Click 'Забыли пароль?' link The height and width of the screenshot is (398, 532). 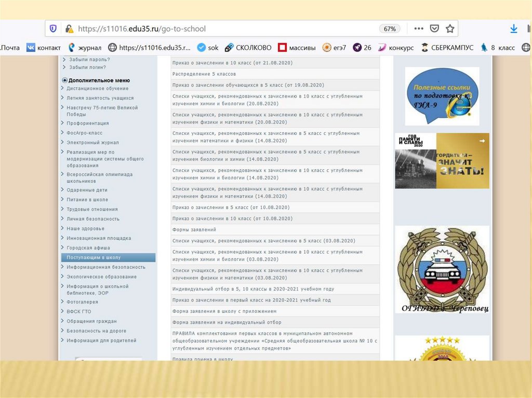(89, 59)
